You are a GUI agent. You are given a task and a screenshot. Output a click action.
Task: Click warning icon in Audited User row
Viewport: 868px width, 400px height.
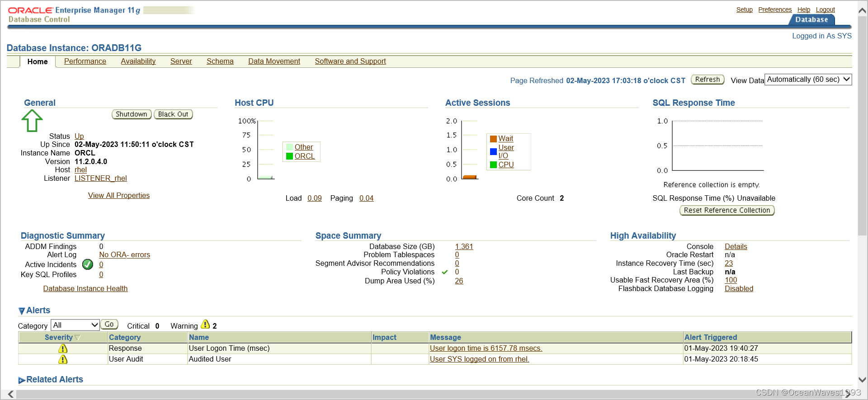[x=63, y=359]
